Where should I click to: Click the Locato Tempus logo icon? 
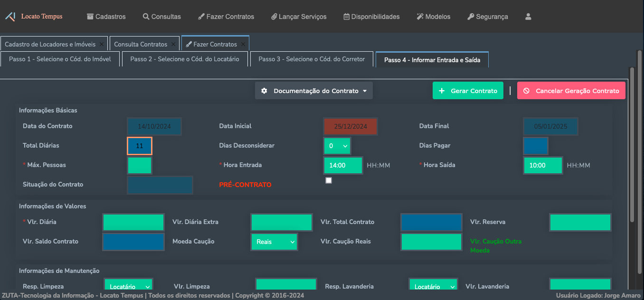tap(10, 17)
